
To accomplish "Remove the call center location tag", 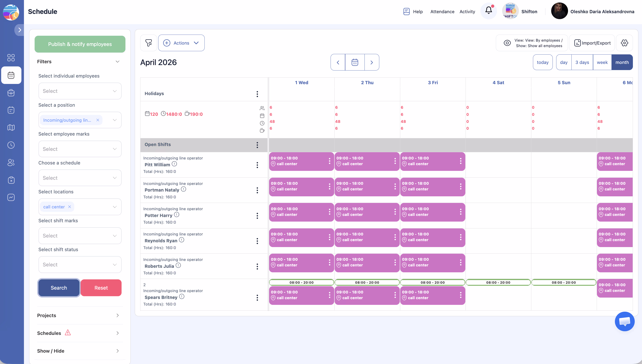I will 70,207.
